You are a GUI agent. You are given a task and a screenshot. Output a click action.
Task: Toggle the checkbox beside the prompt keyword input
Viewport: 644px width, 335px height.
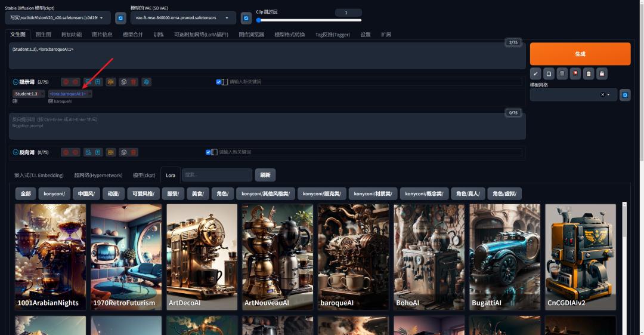(219, 82)
